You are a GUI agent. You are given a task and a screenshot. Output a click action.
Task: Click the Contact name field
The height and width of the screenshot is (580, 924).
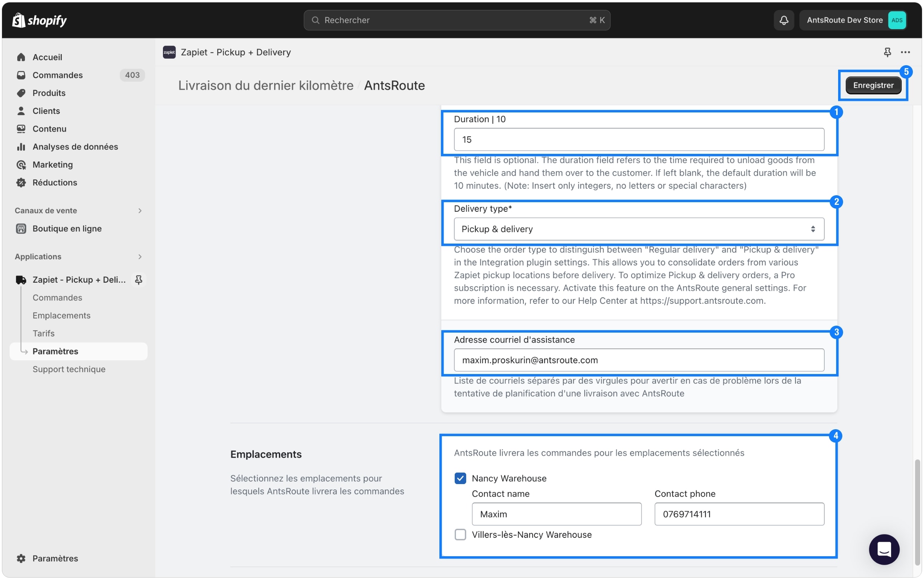coord(556,514)
